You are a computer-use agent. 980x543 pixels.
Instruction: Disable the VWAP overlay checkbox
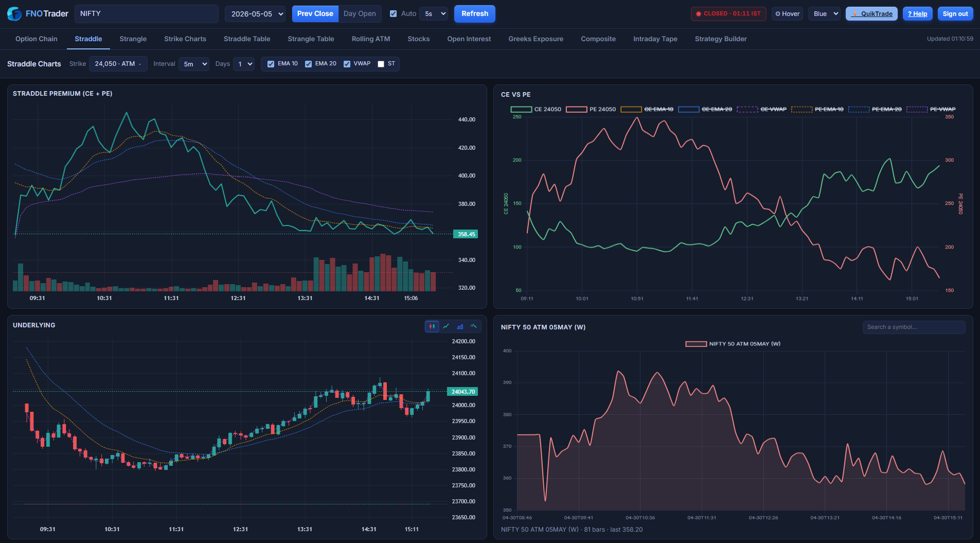347,64
